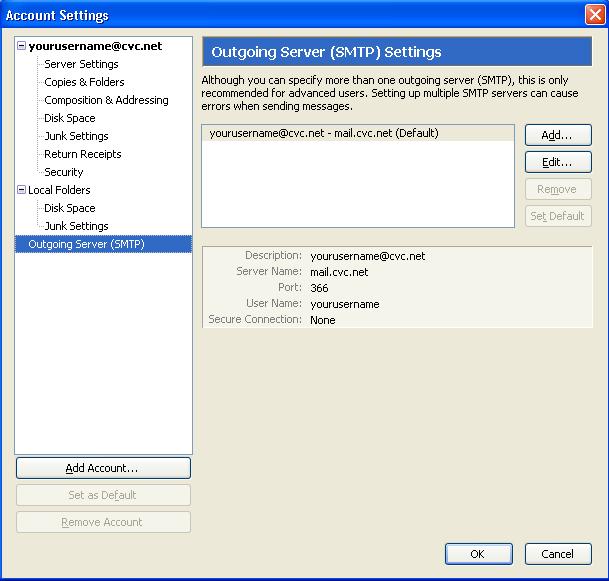Click the User Name value yourusername
This screenshot has height=581, width=609.
[x=345, y=304]
